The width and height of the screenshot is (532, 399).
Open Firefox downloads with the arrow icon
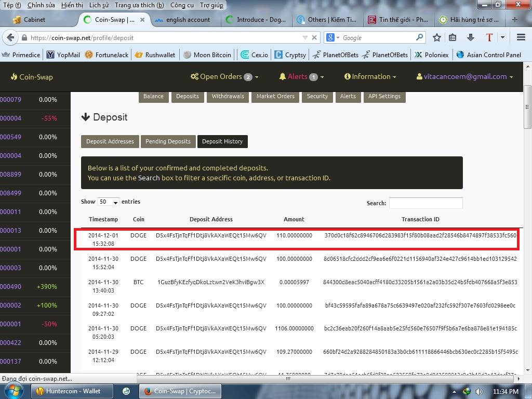pyautogui.click(x=471, y=37)
